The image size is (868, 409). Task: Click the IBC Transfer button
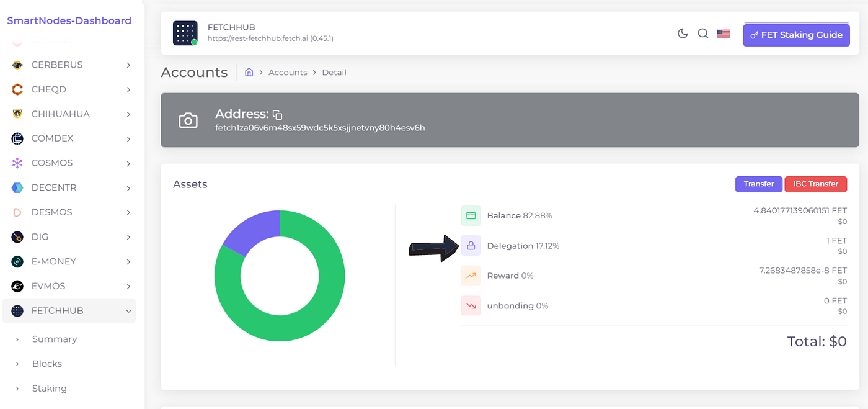point(815,184)
